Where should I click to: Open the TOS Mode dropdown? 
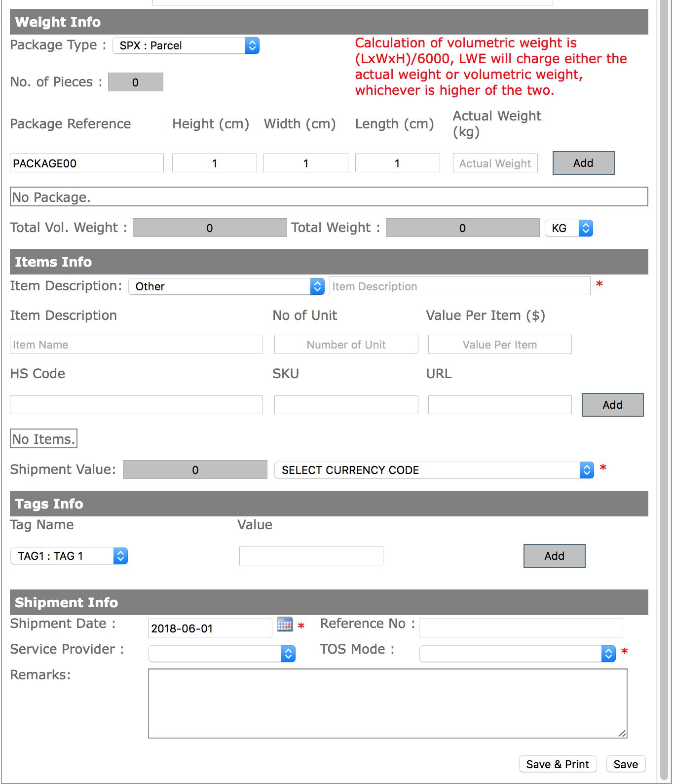pyautogui.click(x=518, y=654)
